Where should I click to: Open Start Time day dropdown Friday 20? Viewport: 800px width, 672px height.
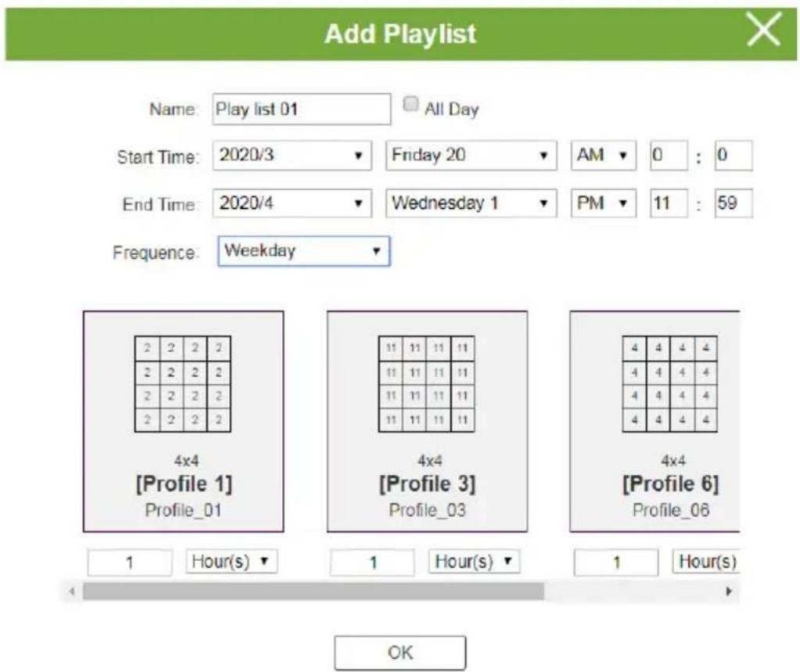click(x=471, y=155)
